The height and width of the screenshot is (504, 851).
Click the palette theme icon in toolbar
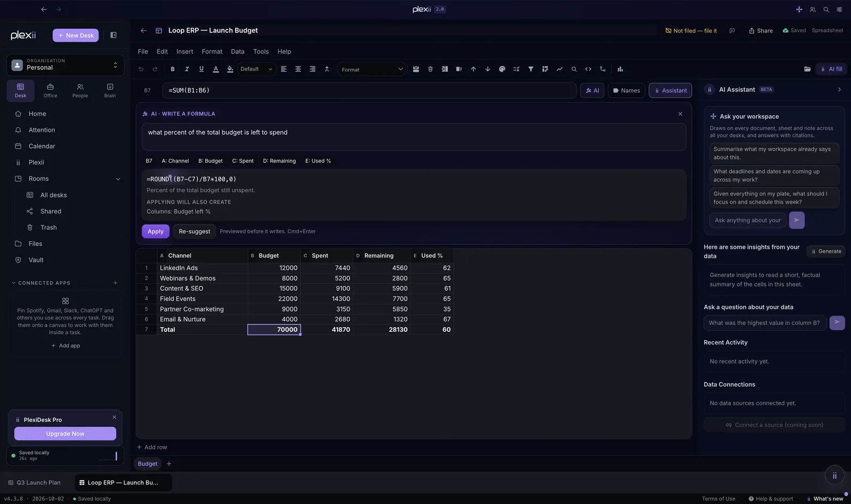coord(502,69)
